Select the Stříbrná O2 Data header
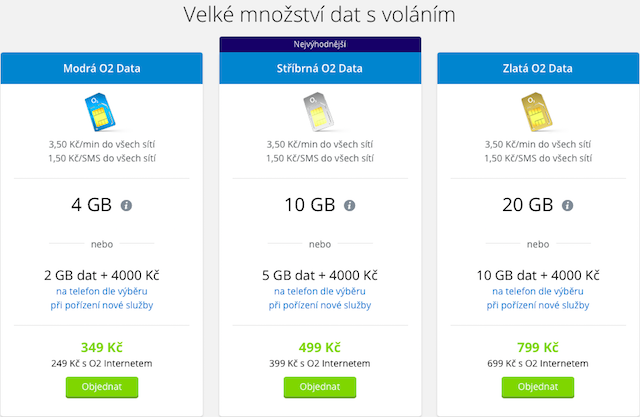Viewport: 640px width, 417px height. point(320,68)
